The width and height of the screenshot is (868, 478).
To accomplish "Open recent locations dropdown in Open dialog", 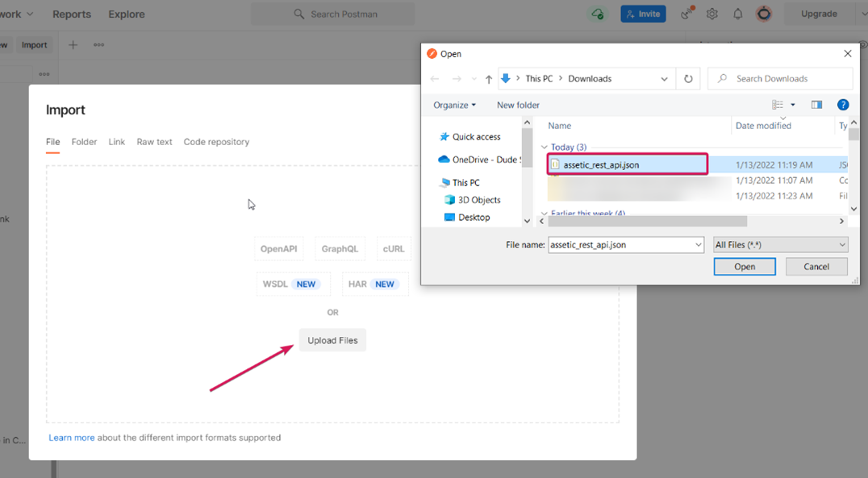I will (474, 79).
